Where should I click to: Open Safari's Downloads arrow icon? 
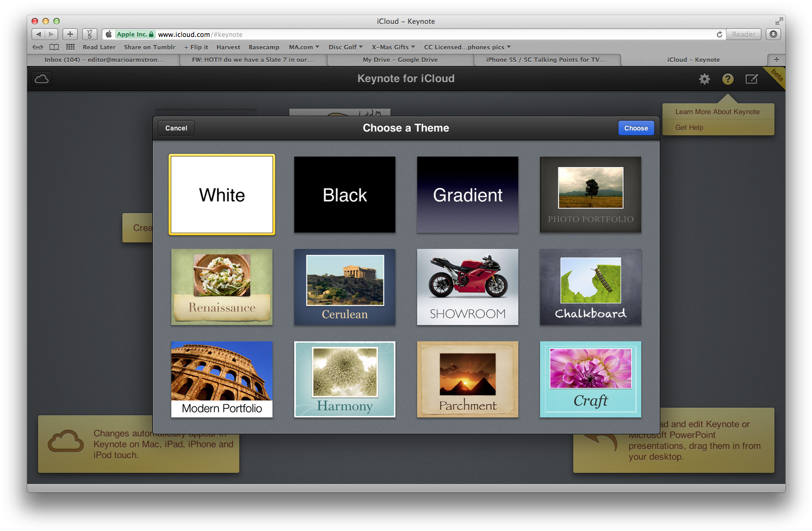point(773,34)
